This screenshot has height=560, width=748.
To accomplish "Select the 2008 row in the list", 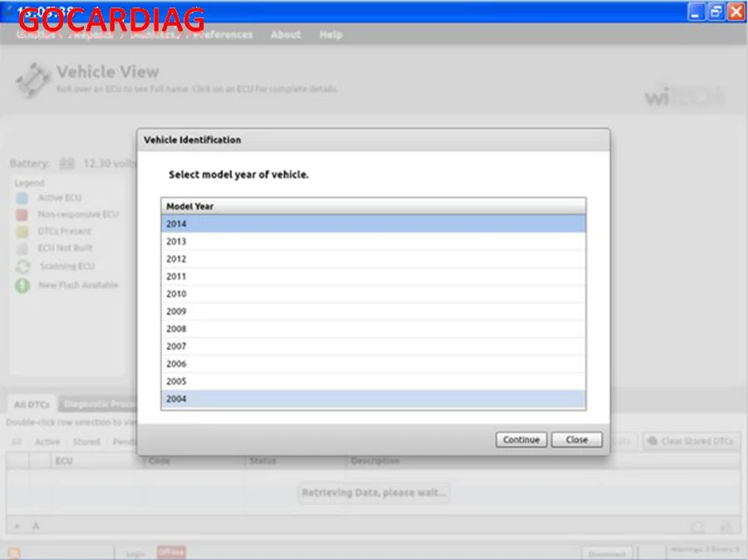I will pos(373,329).
